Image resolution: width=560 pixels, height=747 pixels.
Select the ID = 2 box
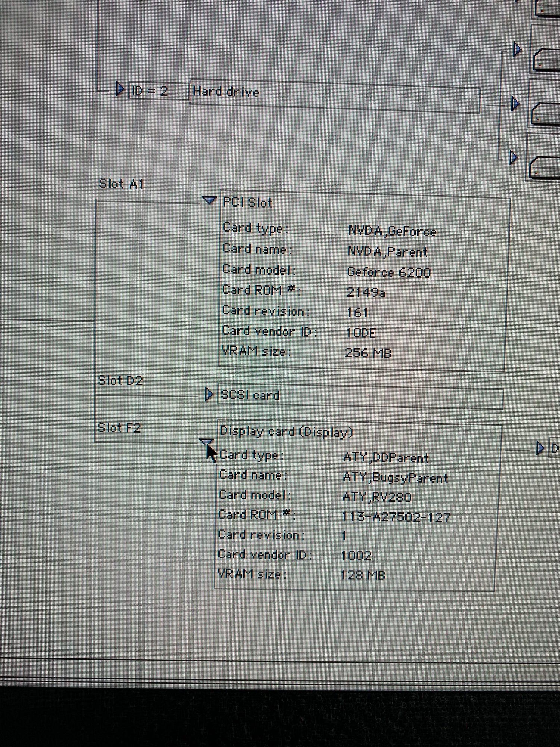pos(159,91)
